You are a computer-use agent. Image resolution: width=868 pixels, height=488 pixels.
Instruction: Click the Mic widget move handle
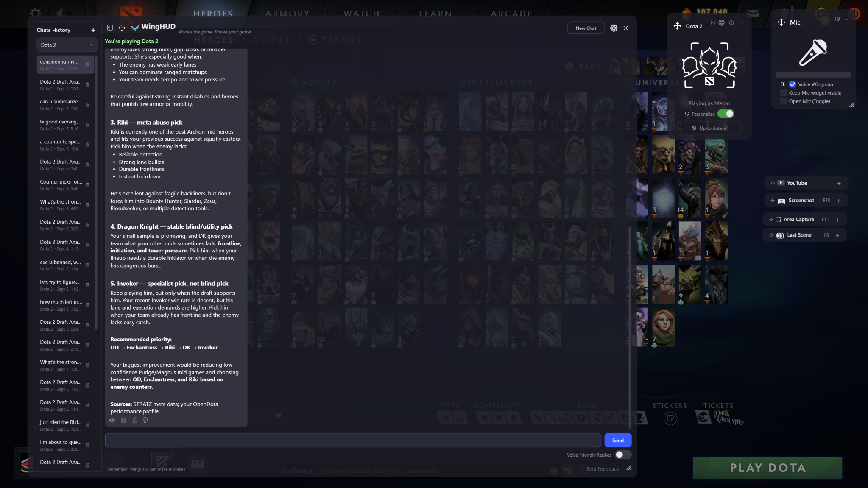(781, 22)
